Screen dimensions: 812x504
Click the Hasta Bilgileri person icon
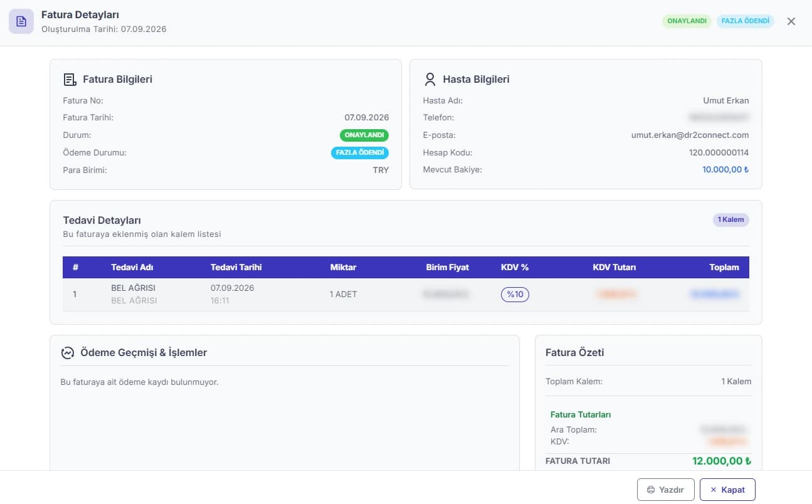click(x=430, y=80)
